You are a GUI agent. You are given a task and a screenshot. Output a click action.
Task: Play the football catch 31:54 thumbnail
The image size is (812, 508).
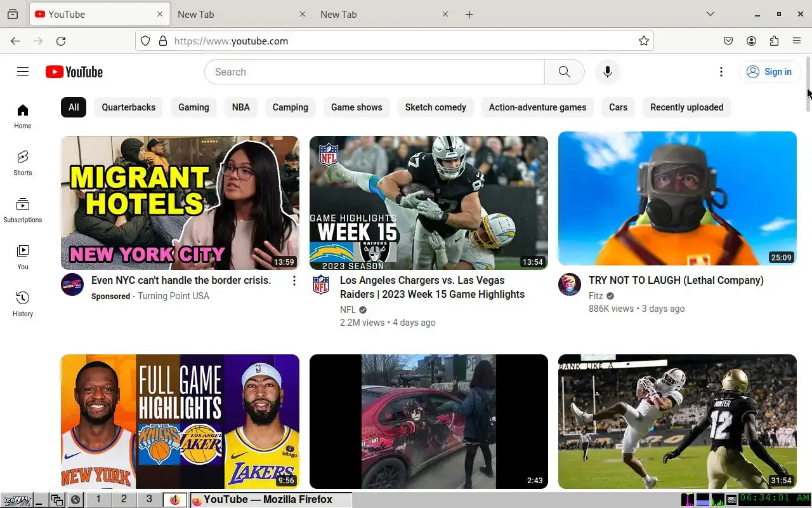coord(678,422)
